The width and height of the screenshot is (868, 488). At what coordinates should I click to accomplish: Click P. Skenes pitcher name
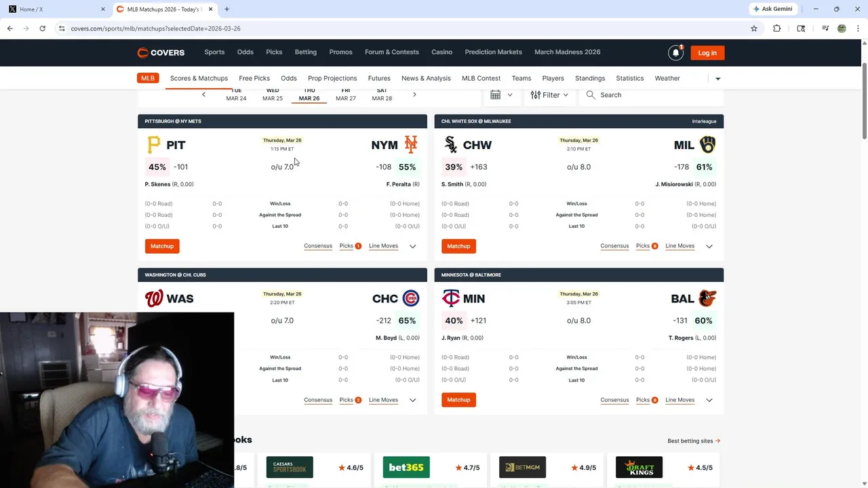pyautogui.click(x=157, y=184)
